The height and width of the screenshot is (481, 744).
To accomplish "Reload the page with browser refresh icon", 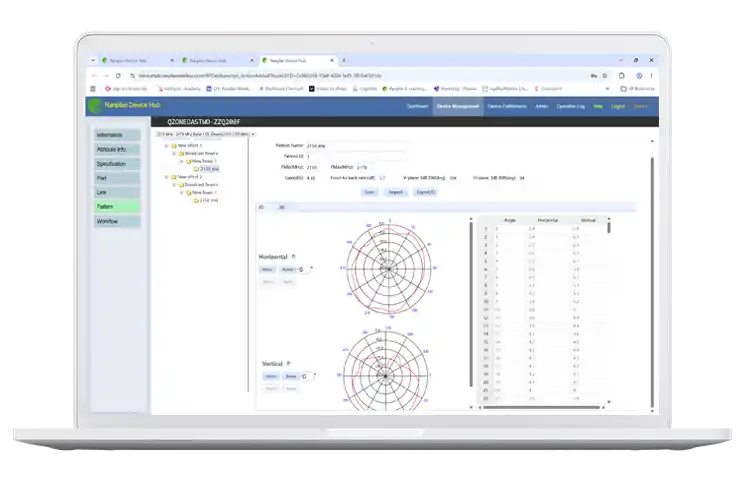I will [x=118, y=76].
